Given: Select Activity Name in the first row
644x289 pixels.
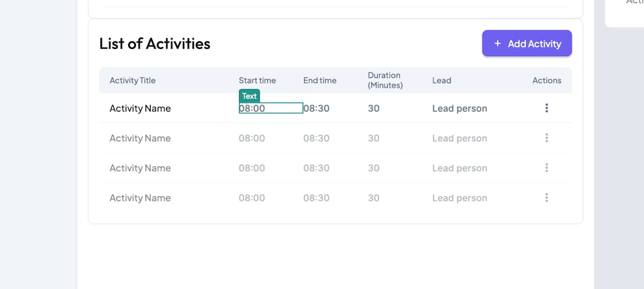Looking at the screenshot, I should [x=140, y=108].
